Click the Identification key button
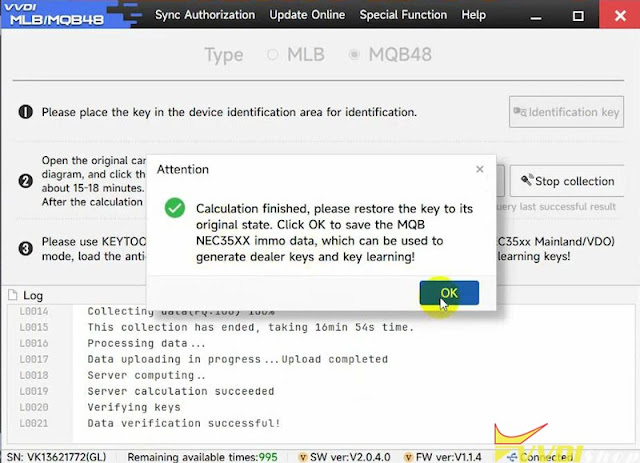Screen dimensions: 640x463 tap(566, 112)
